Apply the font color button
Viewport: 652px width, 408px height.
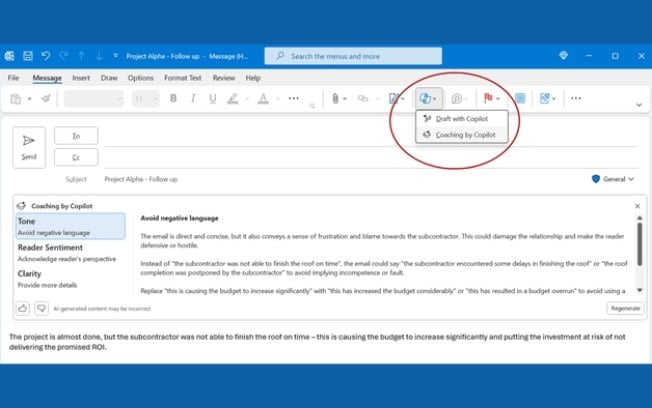[x=263, y=99]
